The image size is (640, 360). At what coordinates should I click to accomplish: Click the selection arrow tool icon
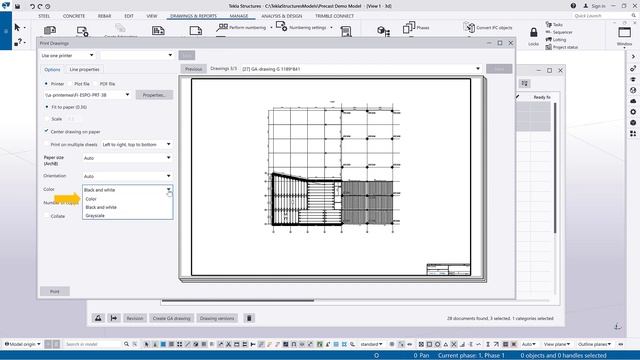click(17, 27)
